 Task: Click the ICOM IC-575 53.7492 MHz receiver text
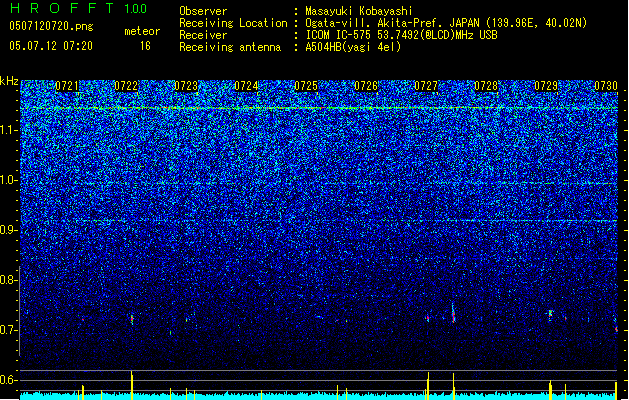pos(402,35)
